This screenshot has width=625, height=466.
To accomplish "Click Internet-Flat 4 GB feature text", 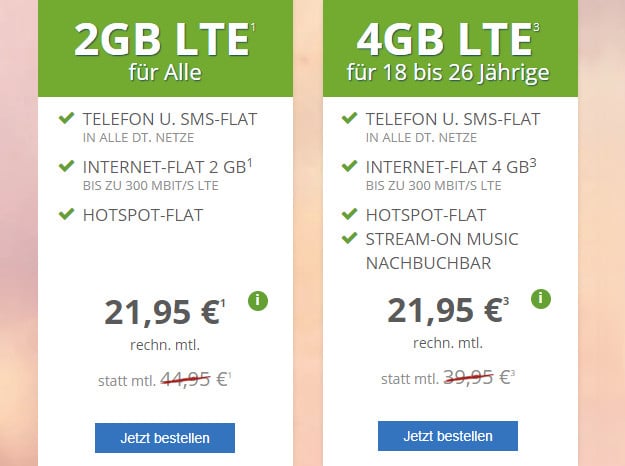I will tap(451, 167).
